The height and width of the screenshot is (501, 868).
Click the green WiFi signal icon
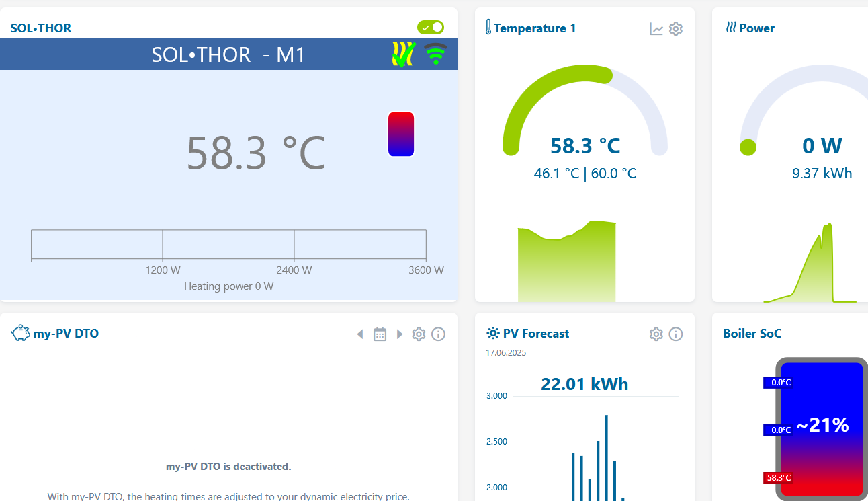pyautogui.click(x=436, y=54)
